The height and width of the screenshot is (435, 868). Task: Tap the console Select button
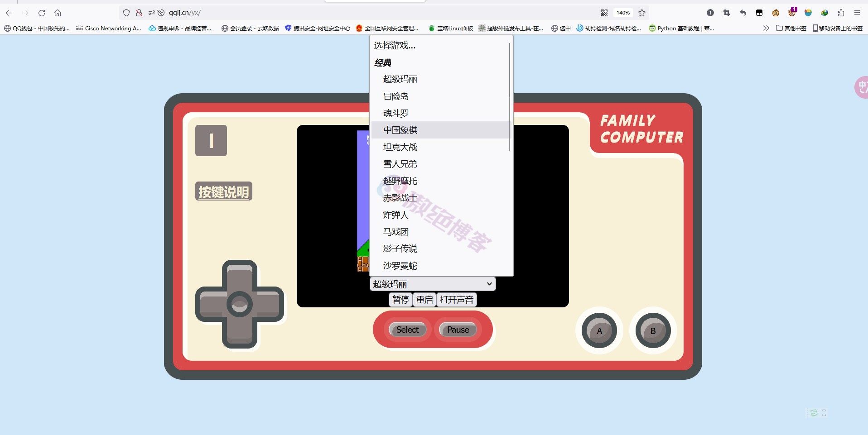pos(407,330)
